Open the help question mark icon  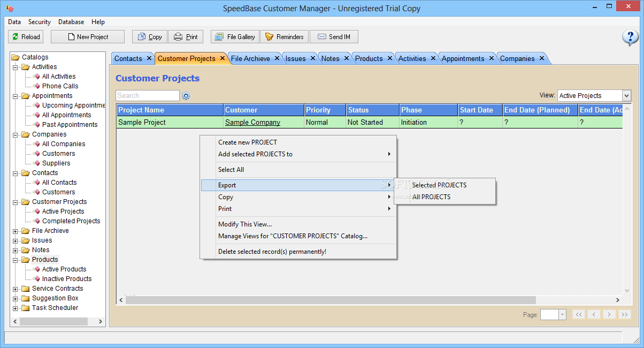point(630,37)
